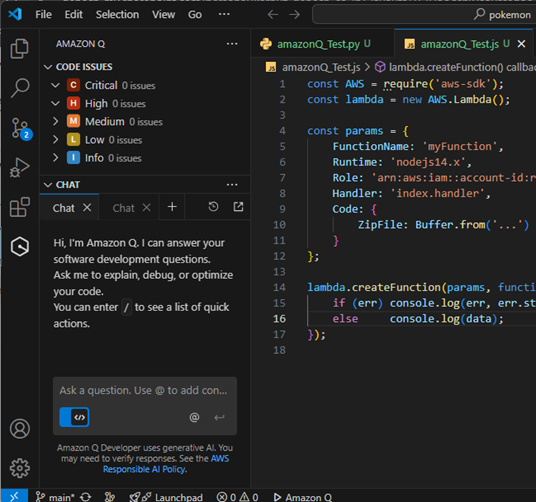The width and height of the screenshot is (536, 502).
Task: Open the Accounts menu icon
Action: 20,429
